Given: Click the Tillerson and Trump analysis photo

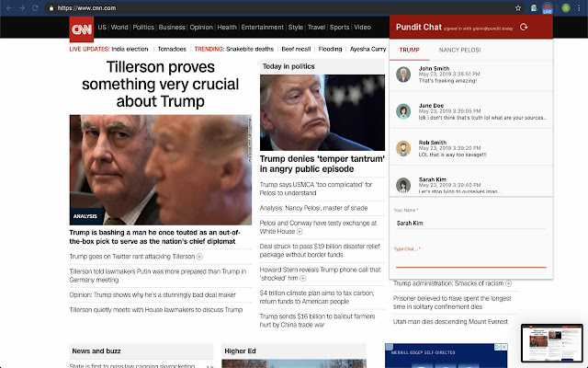Looking at the screenshot, I should [161, 170].
